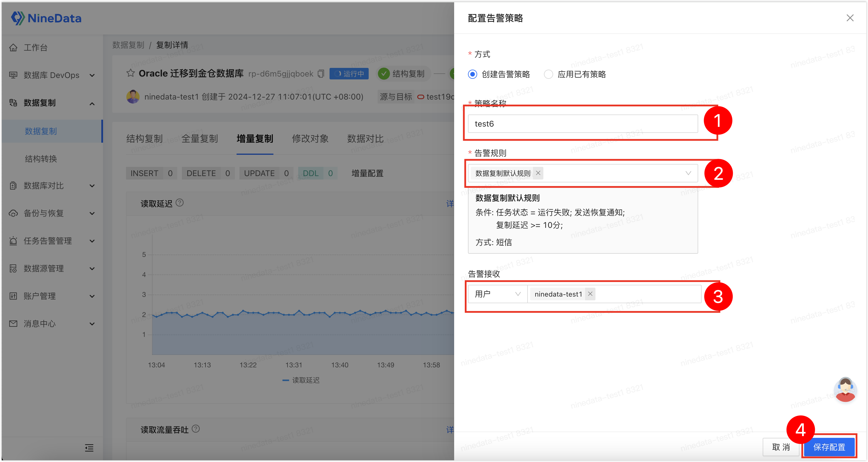Viewport: 868px width, 462px height.
Task: Click the 数据库 DevOps SQL icon
Action: [x=13, y=75]
